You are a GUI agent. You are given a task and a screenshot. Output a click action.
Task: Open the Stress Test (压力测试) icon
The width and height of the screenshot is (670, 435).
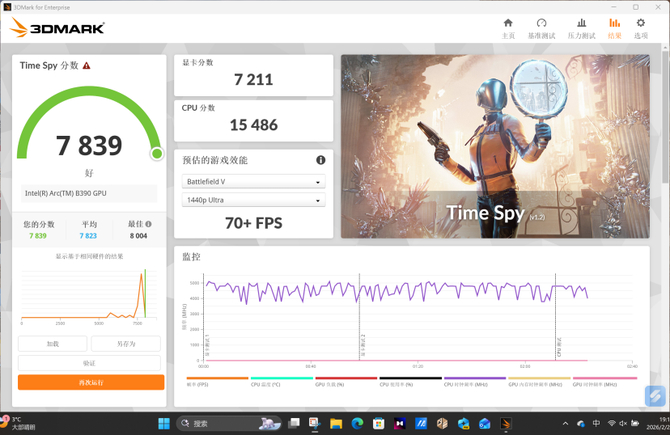click(582, 23)
